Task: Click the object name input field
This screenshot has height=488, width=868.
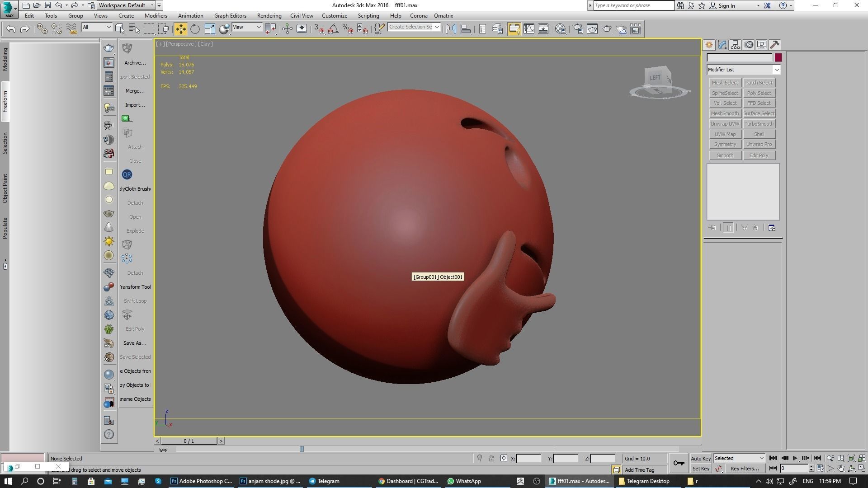Action: [740, 57]
